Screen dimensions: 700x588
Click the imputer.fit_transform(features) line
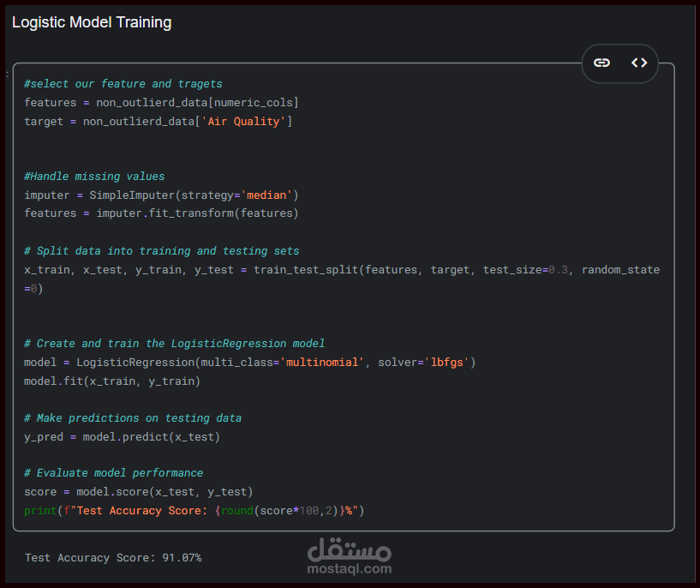point(161,213)
